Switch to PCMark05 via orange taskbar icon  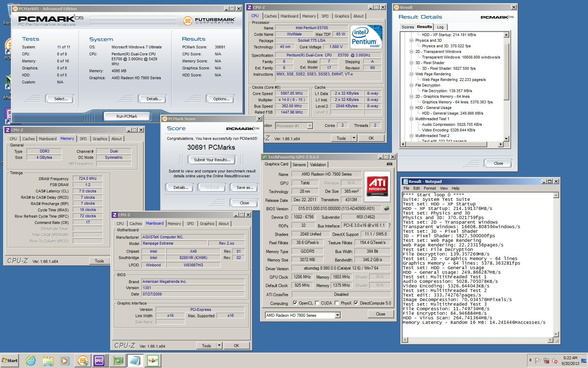point(83,360)
